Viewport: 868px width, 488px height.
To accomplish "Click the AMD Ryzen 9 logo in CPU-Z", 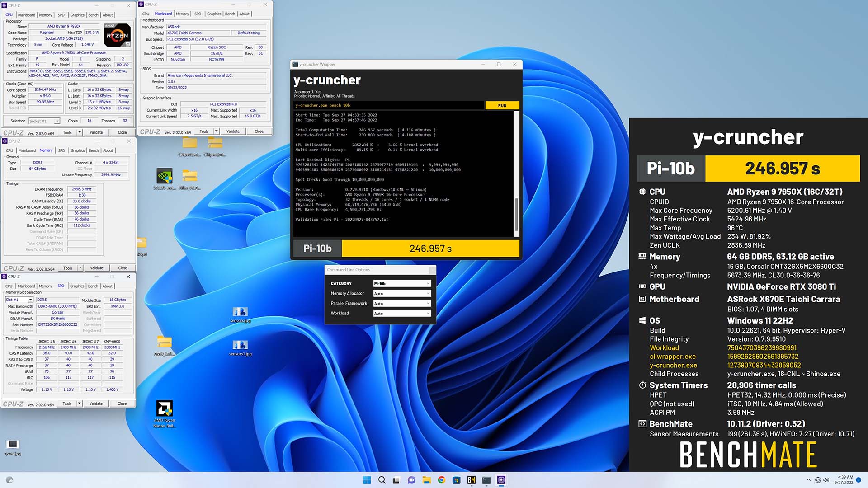I will click(x=117, y=35).
